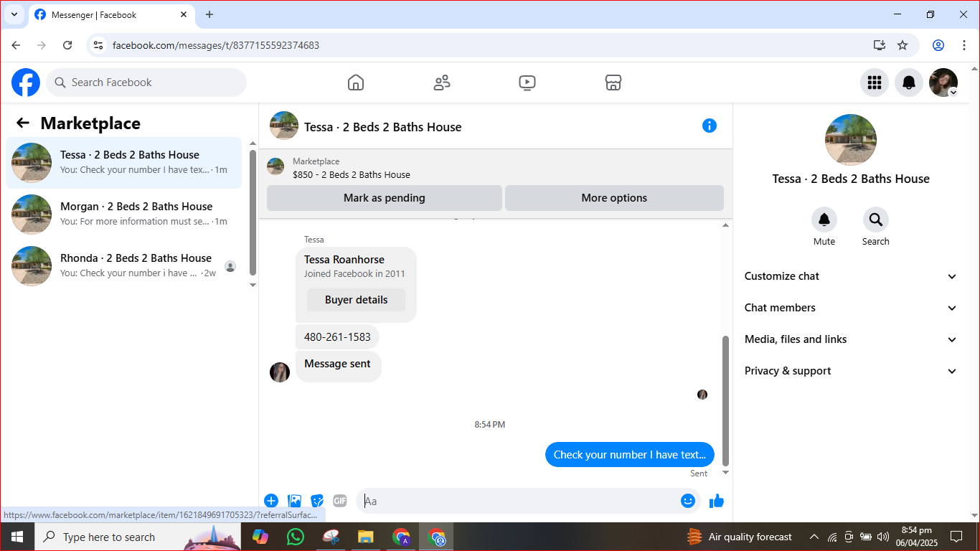Image resolution: width=980 pixels, height=551 pixels.
Task: Expand Privacy & support section
Action: click(851, 371)
